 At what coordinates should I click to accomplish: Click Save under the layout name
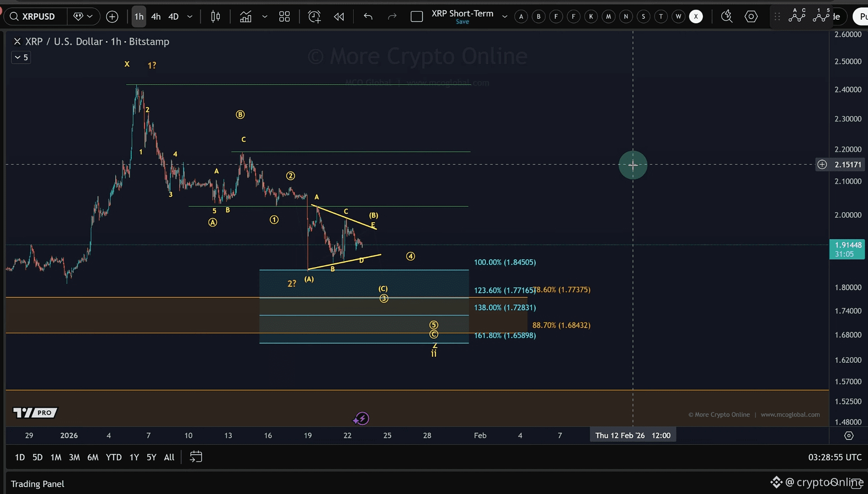coord(462,22)
